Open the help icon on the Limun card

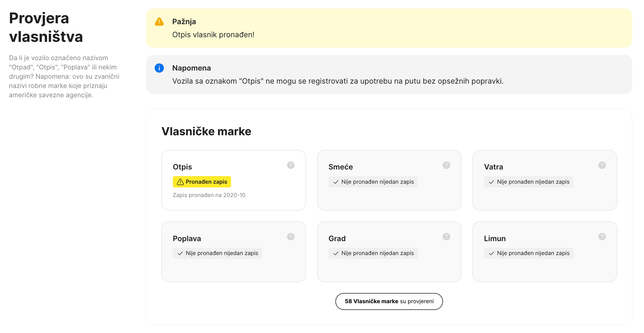tap(602, 237)
